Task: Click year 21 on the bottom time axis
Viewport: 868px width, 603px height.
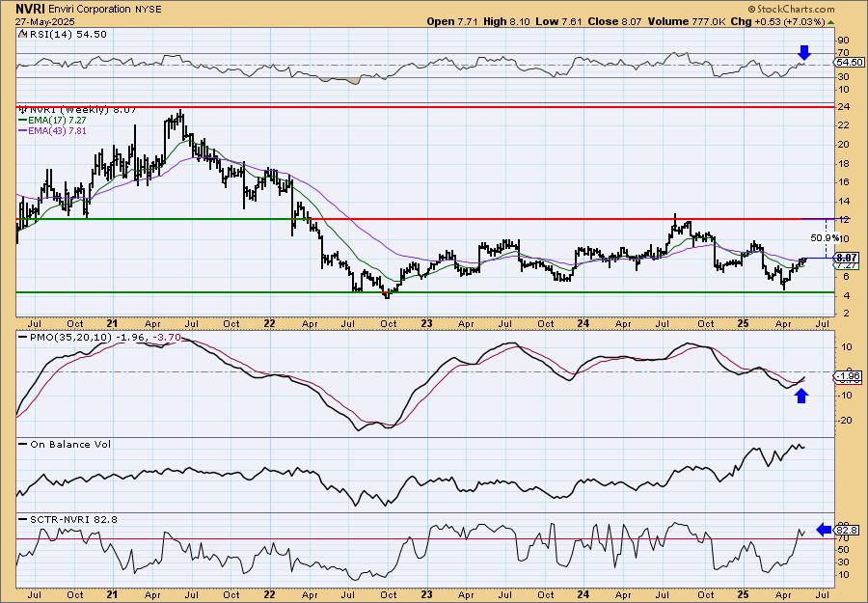Action: tap(113, 594)
